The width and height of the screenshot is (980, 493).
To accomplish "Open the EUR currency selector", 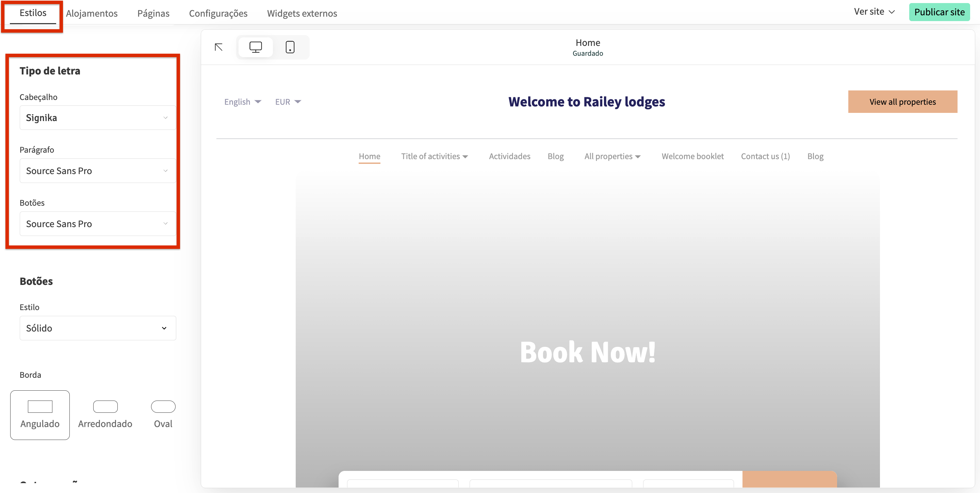I will [x=288, y=102].
